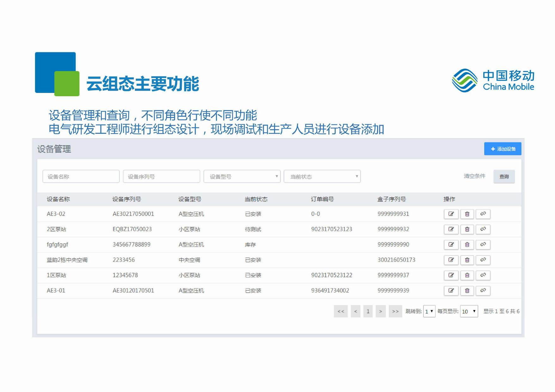The width and height of the screenshot is (555, 392).
Task: Delete the 2区泵站 device row
Action: [x=467, y=229]
